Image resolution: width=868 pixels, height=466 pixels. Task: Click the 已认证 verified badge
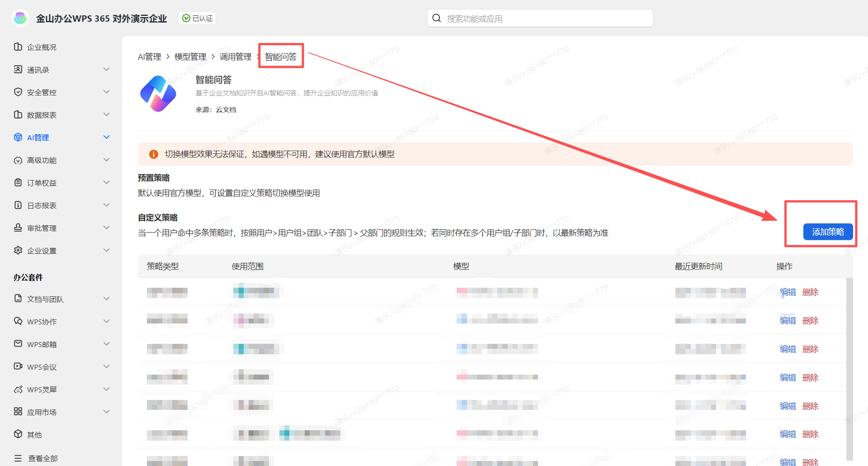coord(197,18)
